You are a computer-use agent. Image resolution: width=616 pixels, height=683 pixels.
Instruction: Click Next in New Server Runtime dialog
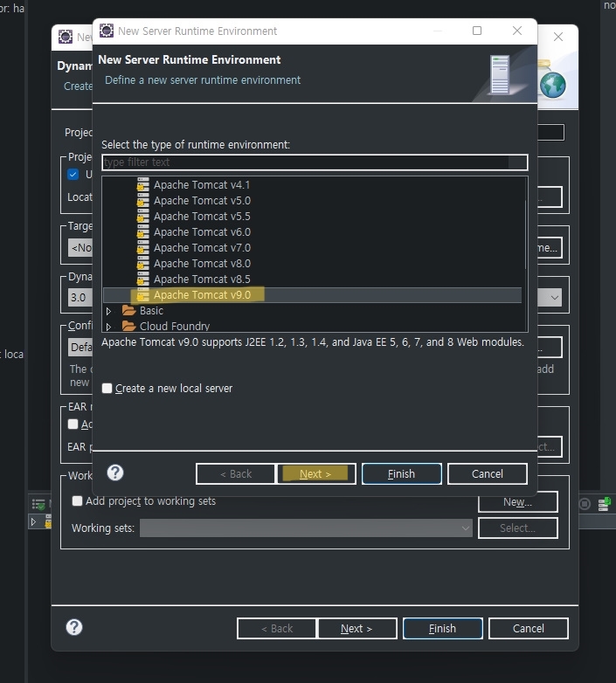pyautogui.click(x=316, y=474)
